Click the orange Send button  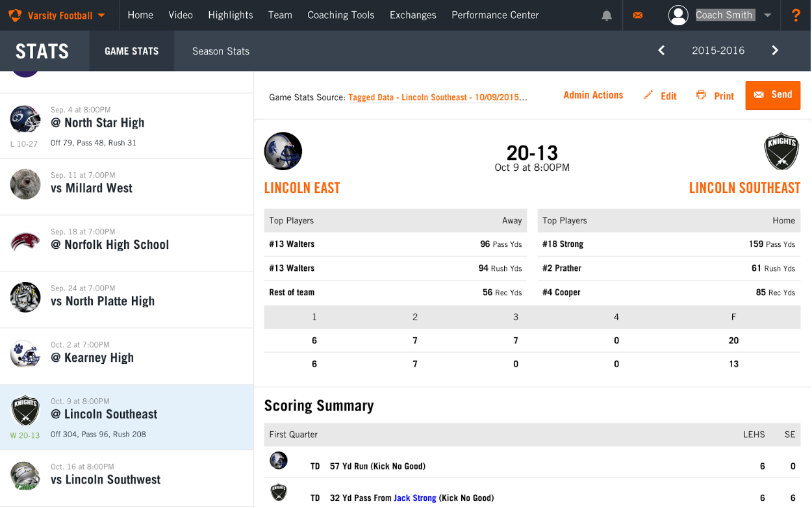[772, 95]
